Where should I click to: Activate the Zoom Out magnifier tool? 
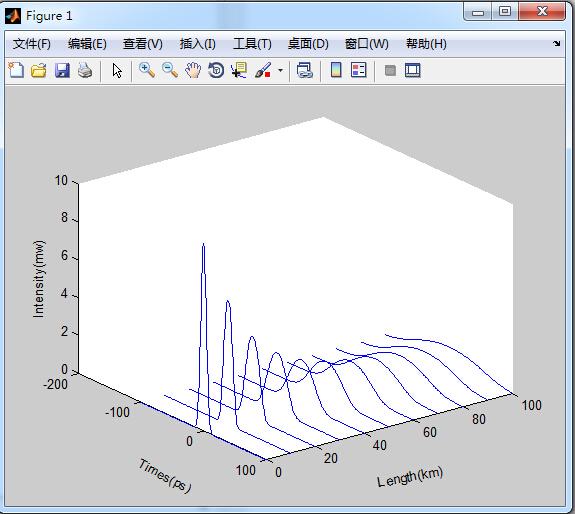(x=170, y=70)
